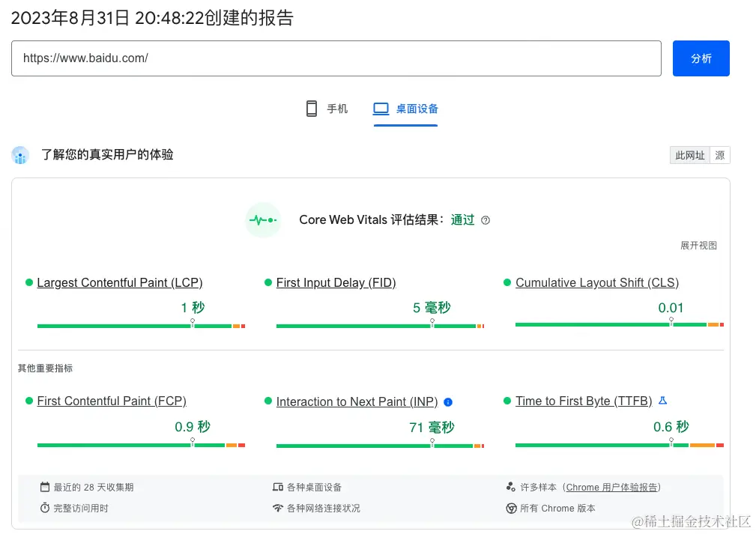Click the 最近的 28 天收集期 text
Image resolution: width=756 pixels, height=534 pixels.
[94, 488]
